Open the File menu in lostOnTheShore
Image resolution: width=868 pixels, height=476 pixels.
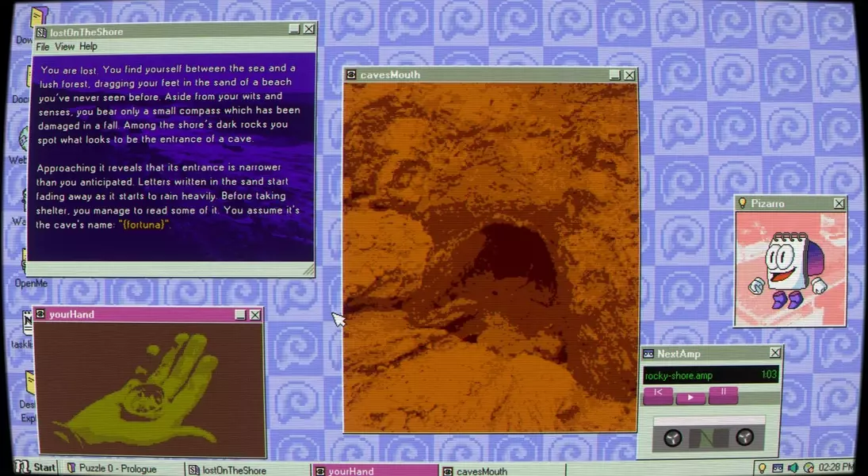tap(43, 47)
